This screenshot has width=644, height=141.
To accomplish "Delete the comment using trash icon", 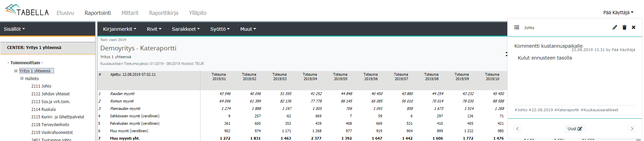I will (x=624, y=27).
